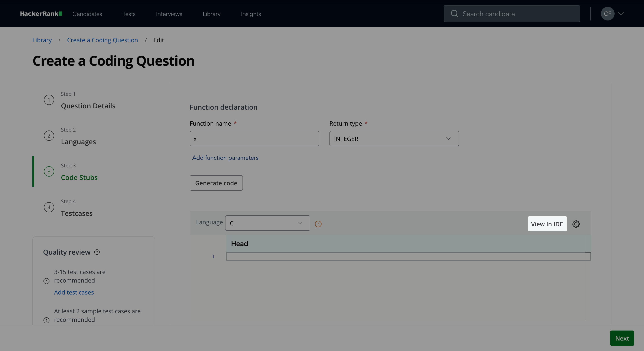Click the Quality review help icon

point(97,252)
